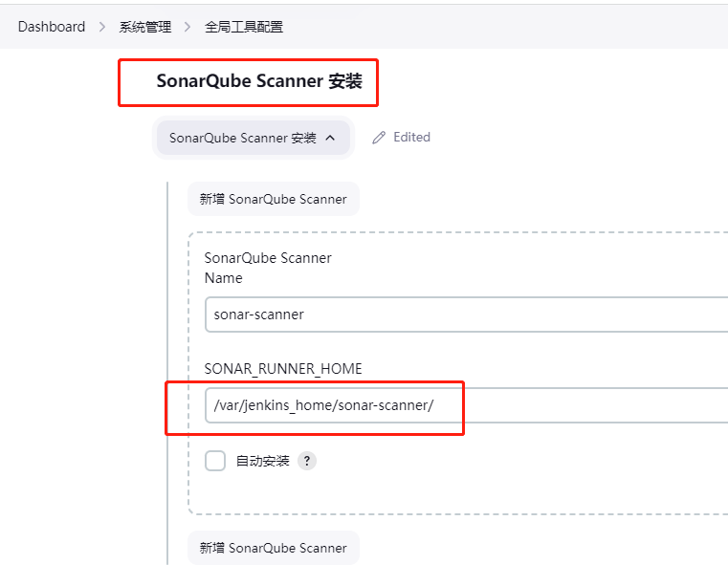Click upper 新增 SonarQube Scanner button
The width and height of the screenshot is (728, 586).
pos(274,199)
